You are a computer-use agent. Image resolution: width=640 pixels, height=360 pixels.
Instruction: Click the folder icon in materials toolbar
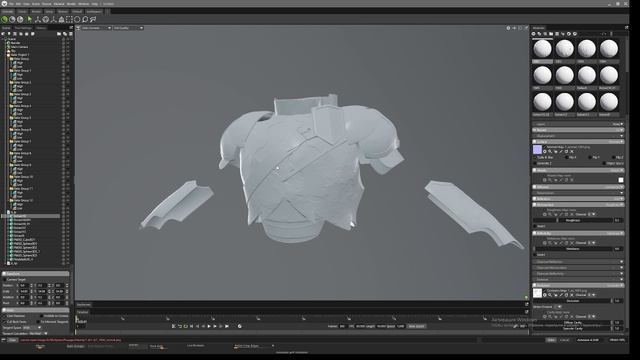tap(551, 34)
